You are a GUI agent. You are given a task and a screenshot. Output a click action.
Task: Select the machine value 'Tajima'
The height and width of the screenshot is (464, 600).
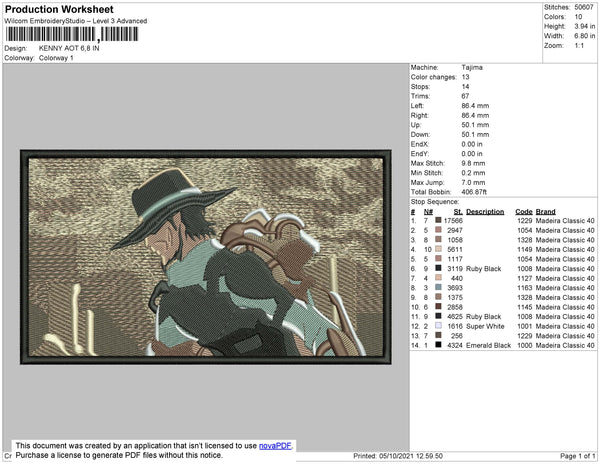[472, 67]
